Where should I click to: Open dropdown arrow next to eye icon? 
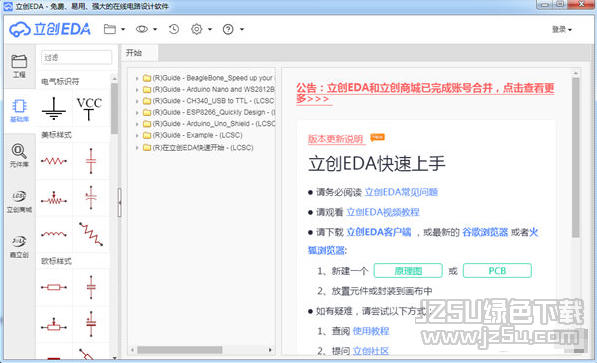[x=155, y=29]
